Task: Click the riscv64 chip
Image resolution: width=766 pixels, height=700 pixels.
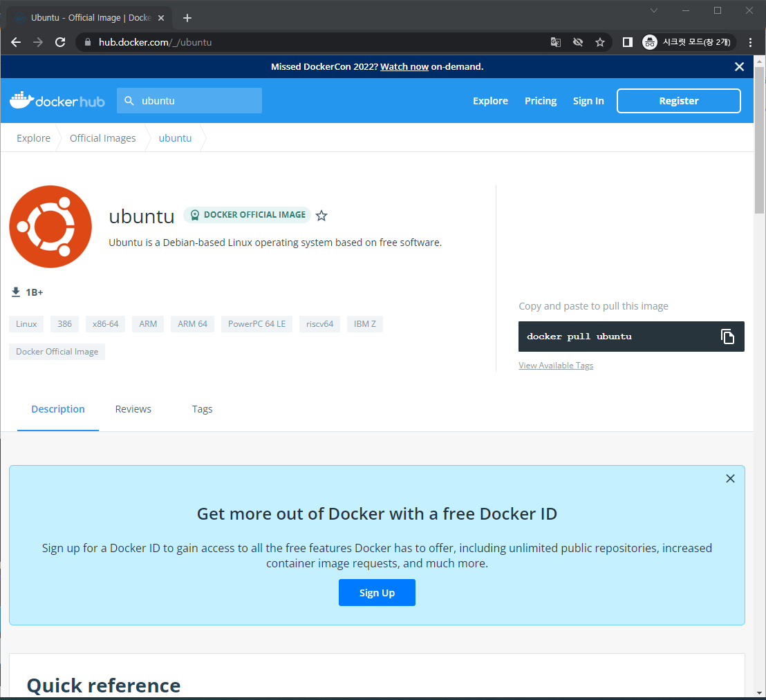Action: [x=319, y=323]
